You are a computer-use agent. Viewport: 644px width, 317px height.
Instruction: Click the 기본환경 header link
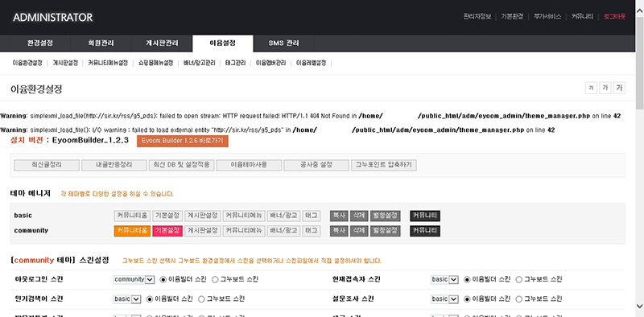click(512, 17)
